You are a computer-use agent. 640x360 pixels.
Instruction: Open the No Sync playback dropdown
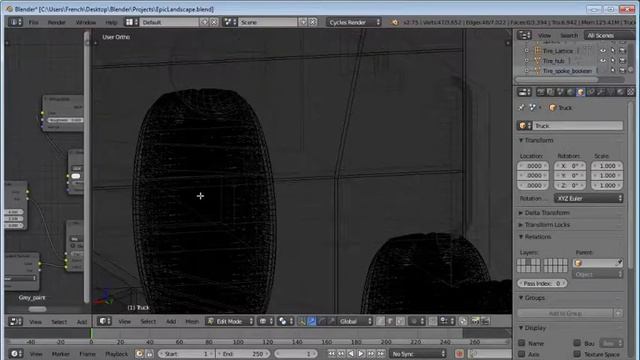pos(418,353)
